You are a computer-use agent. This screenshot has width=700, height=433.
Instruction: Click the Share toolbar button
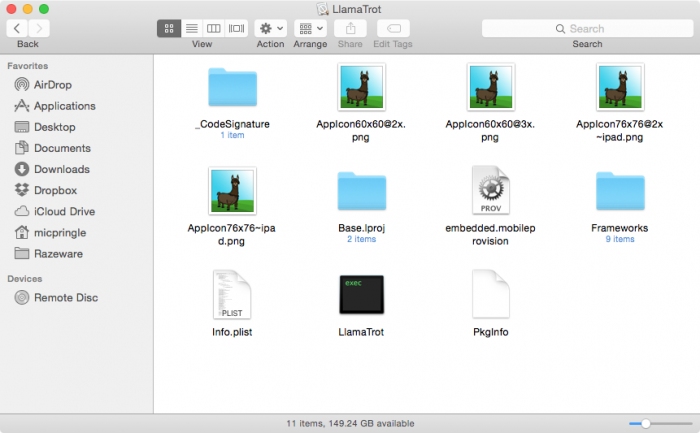click(350, 29)
